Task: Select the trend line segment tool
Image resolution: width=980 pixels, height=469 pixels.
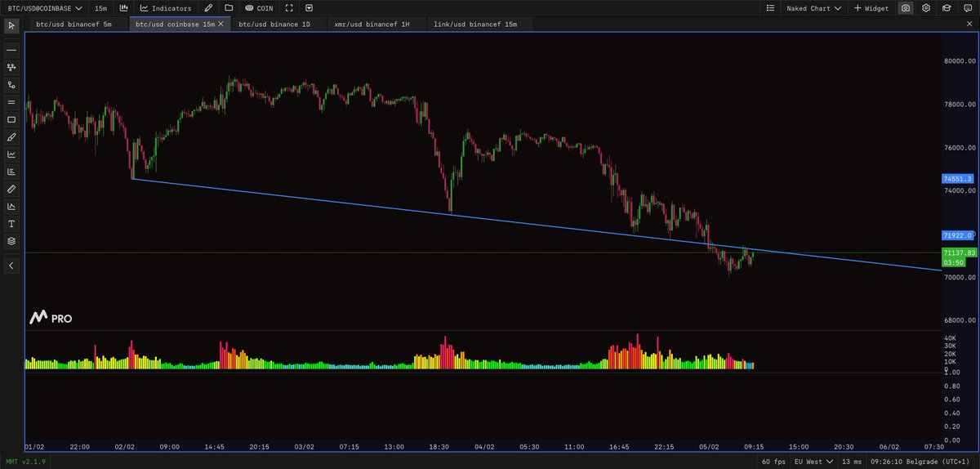Action: [11, 84]
